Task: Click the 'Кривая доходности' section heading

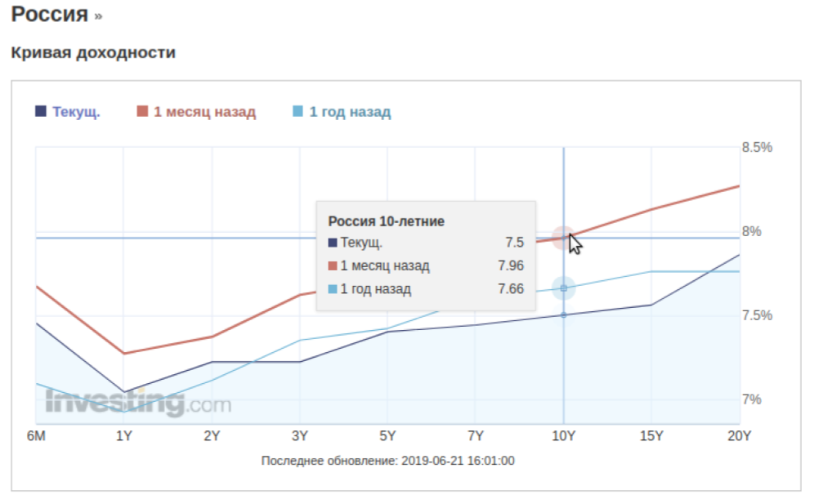Action: pyautogui.click(x=93, y=53)
